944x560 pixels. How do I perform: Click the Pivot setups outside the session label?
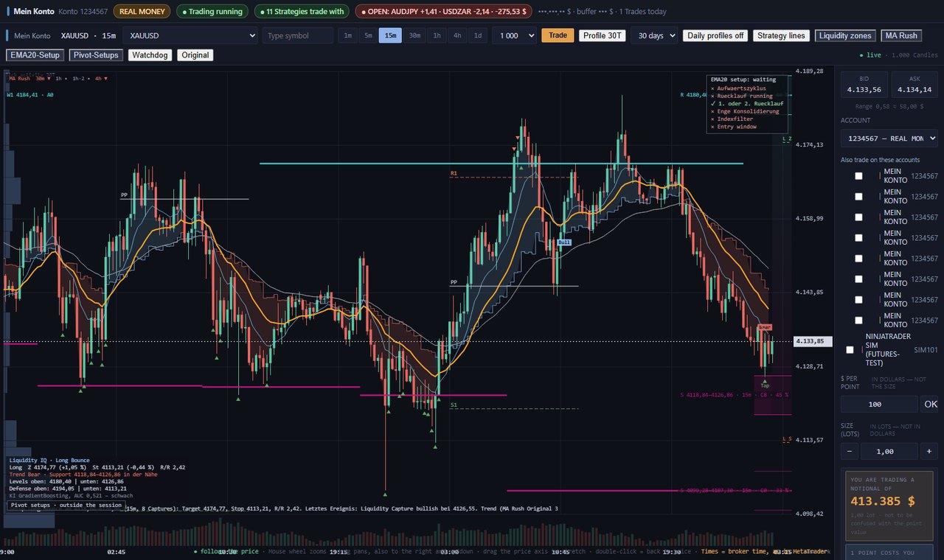pyautogui.click(x=66, y=505)
